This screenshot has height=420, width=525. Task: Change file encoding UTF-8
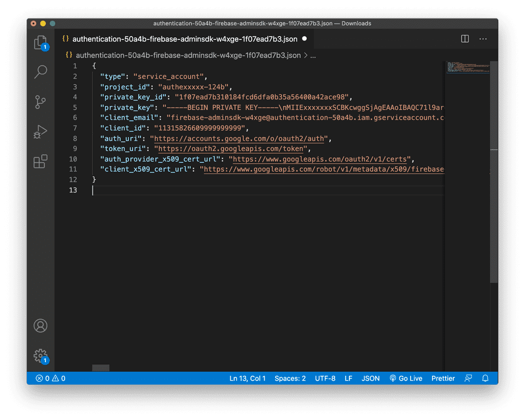[x=325, y=378]
